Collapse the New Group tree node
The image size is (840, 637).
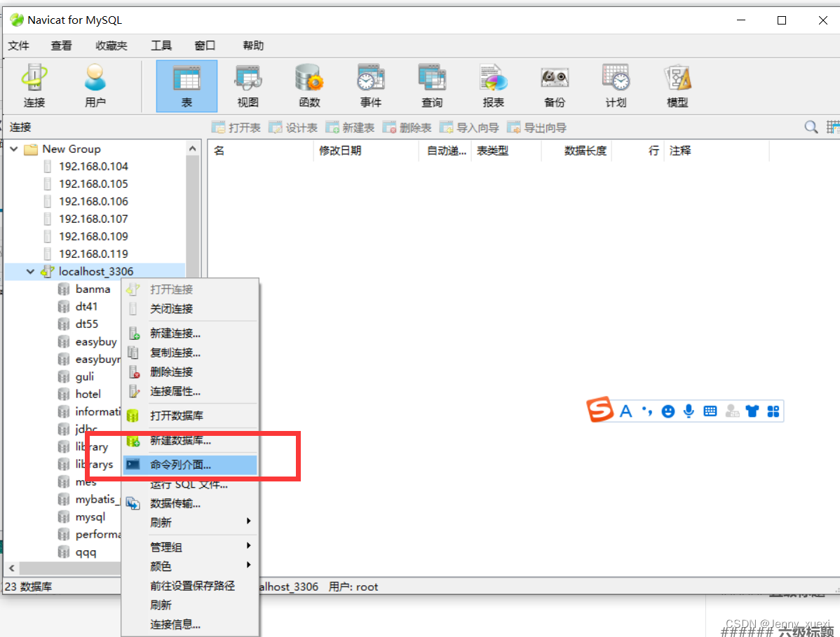point(15,149)
